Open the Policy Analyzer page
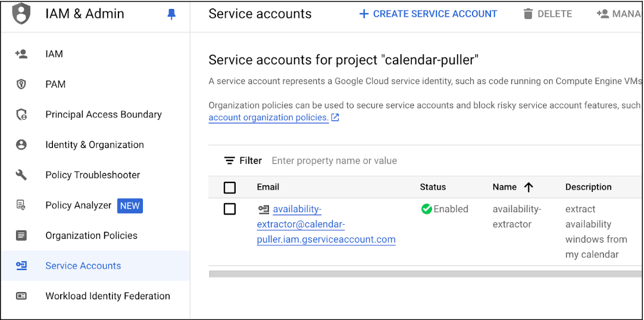Screen dimensions: 644x320 pos(79,206)
